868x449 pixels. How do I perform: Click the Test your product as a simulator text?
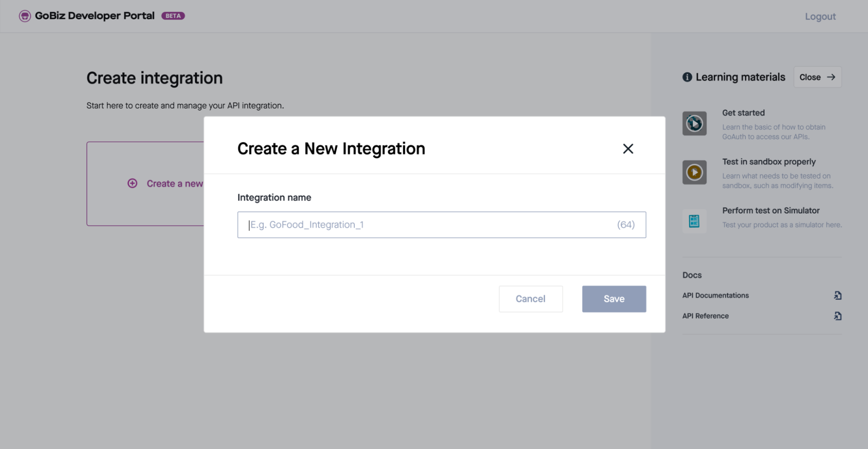click(x=782, y=225)
